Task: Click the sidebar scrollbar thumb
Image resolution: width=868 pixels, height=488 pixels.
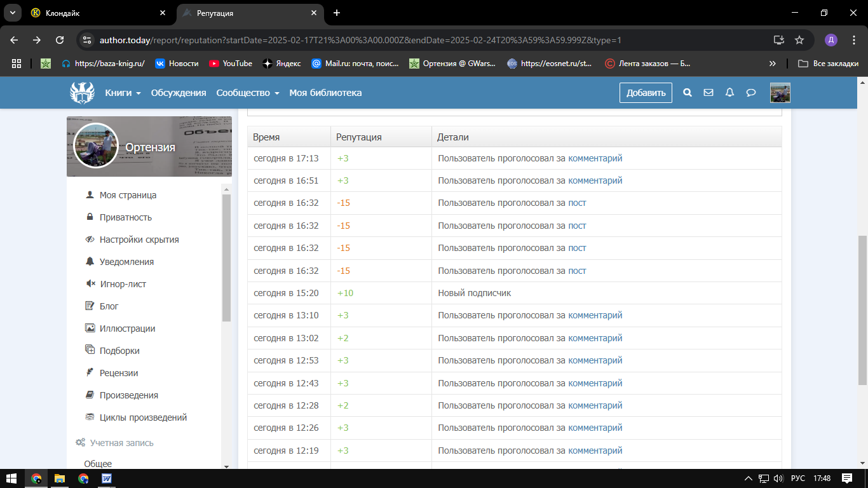Action: coord(226,257)
